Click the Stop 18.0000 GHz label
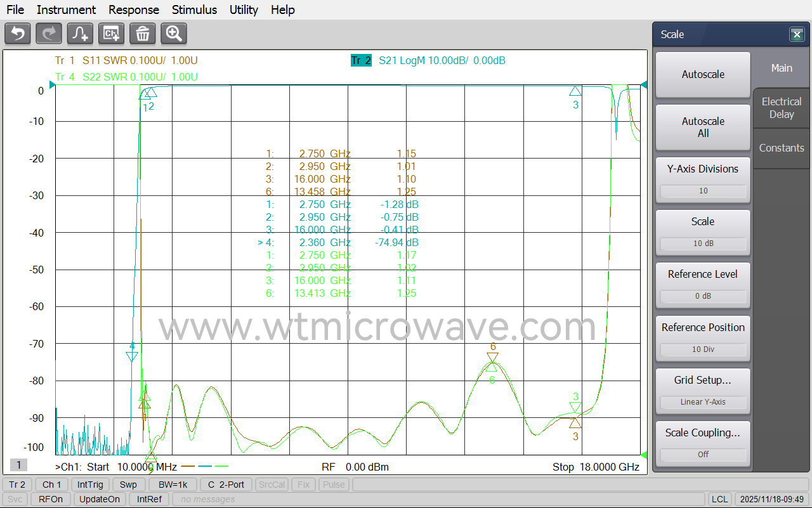The width and height of the screenshot is (812, 508). pos(596,467)
